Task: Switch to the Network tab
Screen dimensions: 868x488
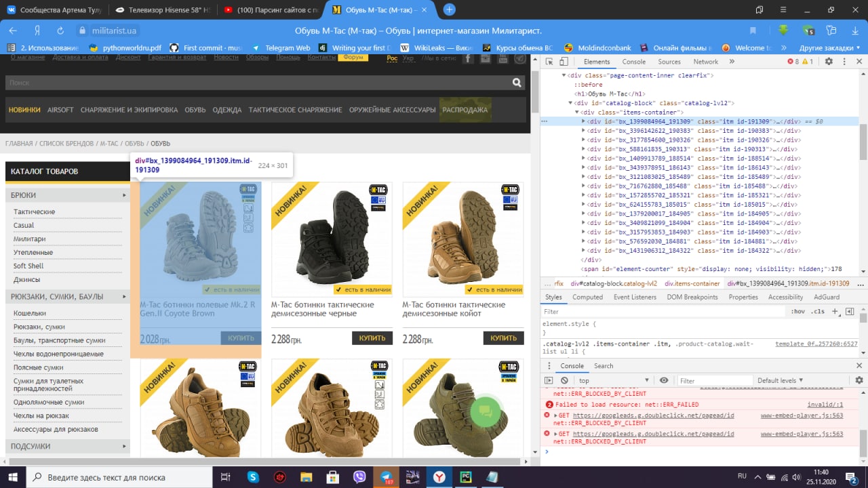Action: [705, 62]
